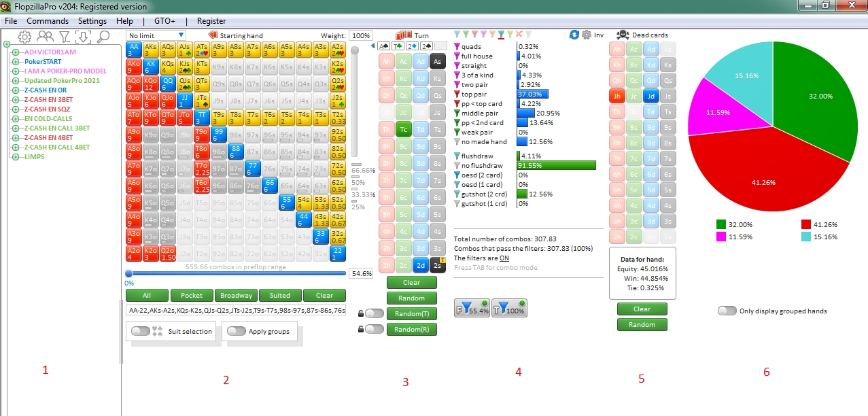Screen dimensions: 868x416
Task: Click the flop filter button showing 55.4%
Action: click(x=472, y=309)
